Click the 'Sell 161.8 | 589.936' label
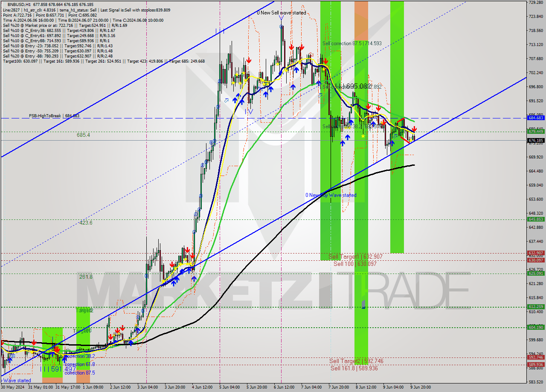Image resolution: width=546 pixels, height=392 pixels. pyautogui.click(x=354, y=368)
